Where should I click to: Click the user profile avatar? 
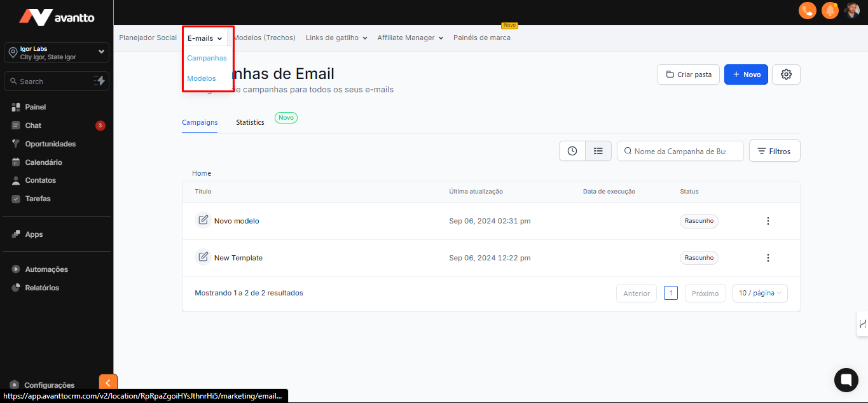(x=852, y=10)
